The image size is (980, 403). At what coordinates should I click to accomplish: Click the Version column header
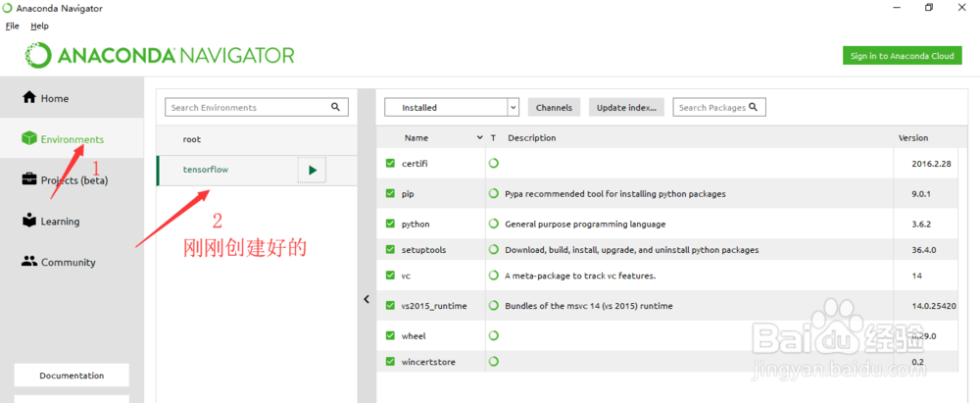point(913,137)
